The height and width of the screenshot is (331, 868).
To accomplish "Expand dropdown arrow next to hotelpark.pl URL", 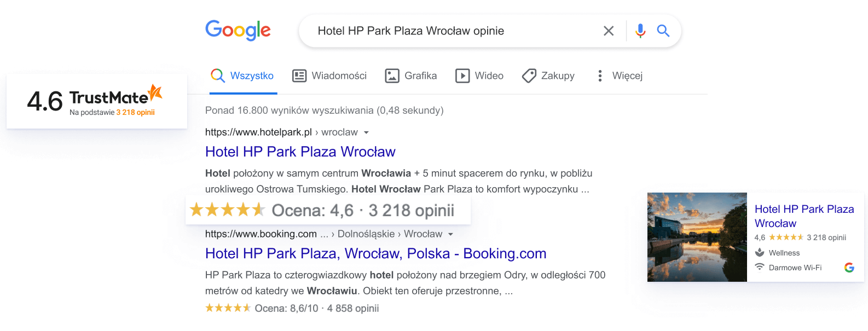I will tap(366, 132).
